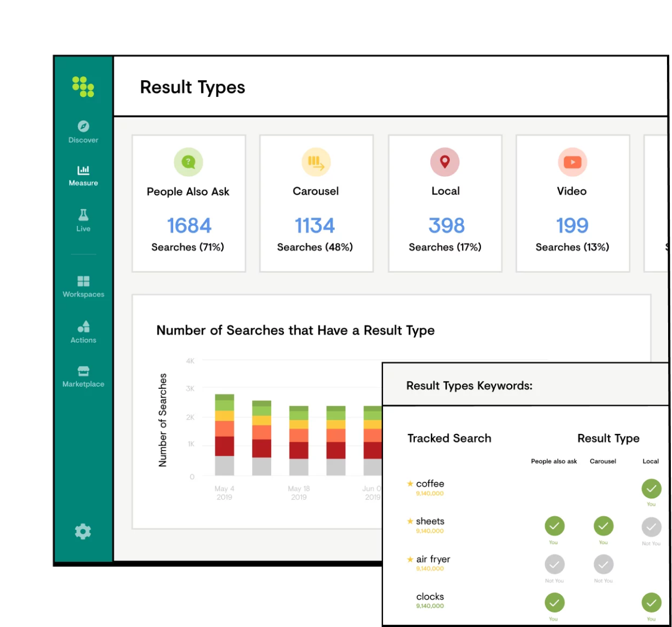The image size is (672, 627).
Task: Toggle air fryer People also ask checkmark
Action: (x=555, y=564)
